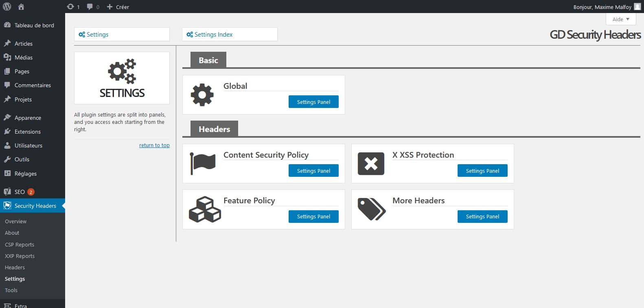Click the Extensions plug icon
Image resolution: width=644 pixels, height=308 pixels.
pos(7,131)
